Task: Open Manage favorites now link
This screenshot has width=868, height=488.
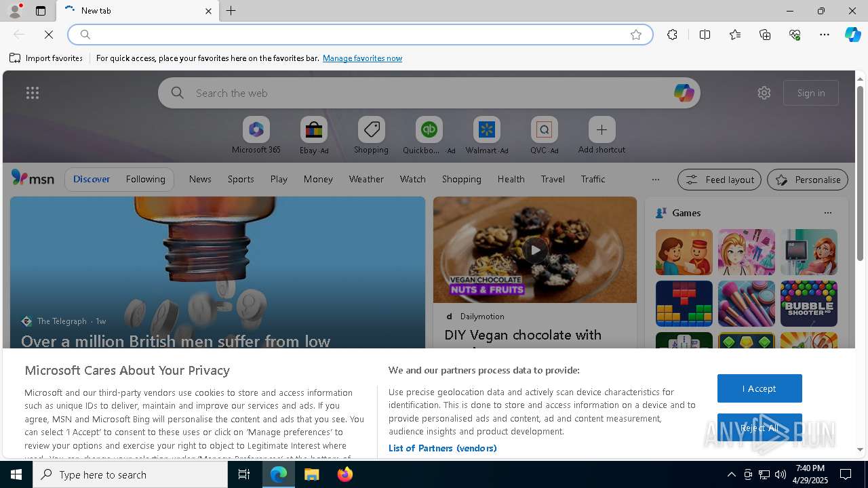Action: [x=362, y=58]
